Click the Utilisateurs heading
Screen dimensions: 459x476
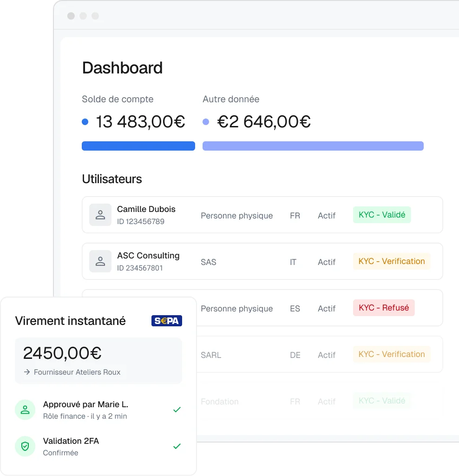(x=112, y=179)
